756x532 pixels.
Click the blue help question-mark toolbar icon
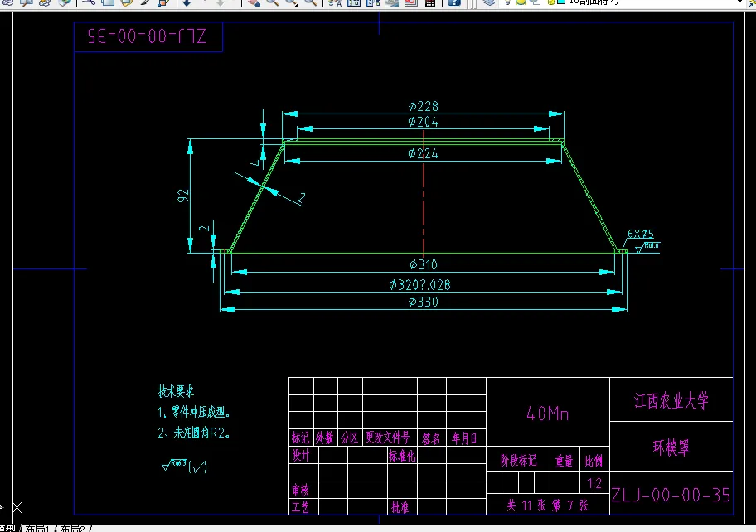[454, 2]
